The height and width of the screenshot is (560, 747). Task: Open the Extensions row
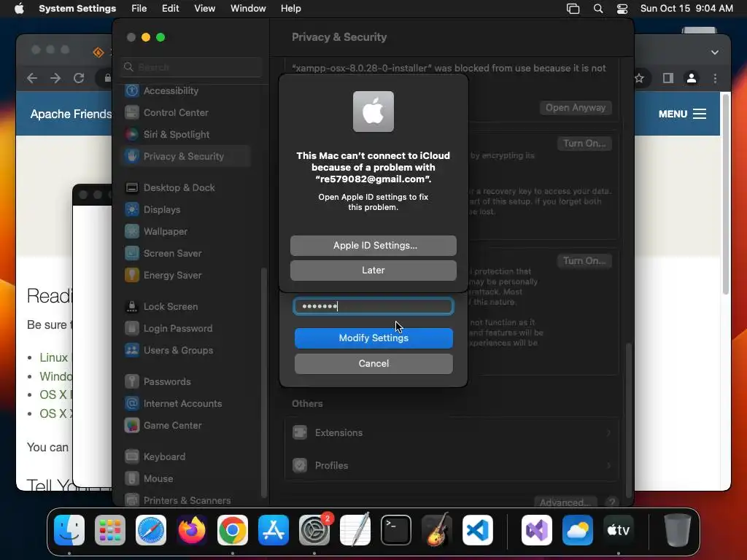(x=451, y=432)
